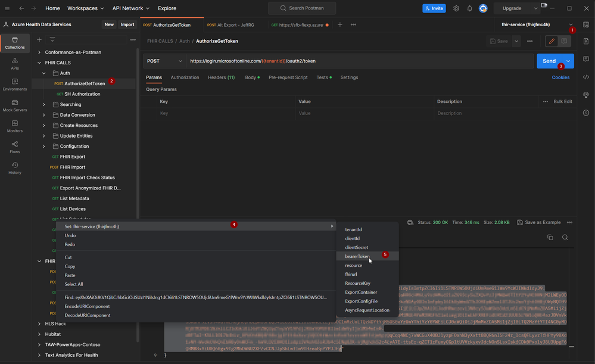This screenshot has width=595, height=364.
Task: Expand the Searching folder
Action: (x=43, y=104)
